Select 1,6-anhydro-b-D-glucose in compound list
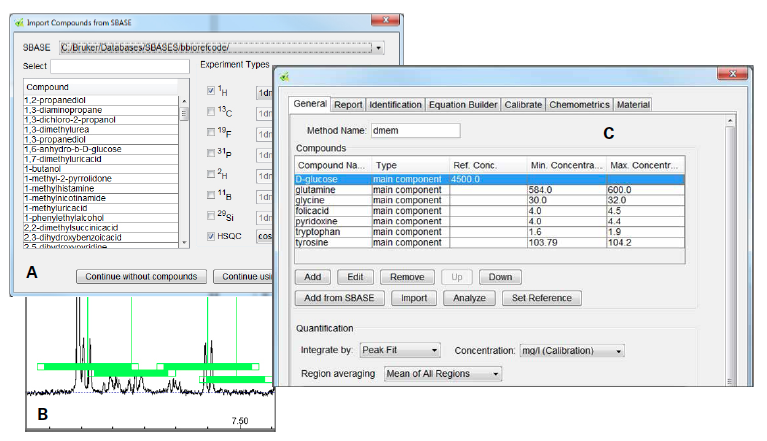The width and height of the screenshot is (767, 441). coord(101,149)
